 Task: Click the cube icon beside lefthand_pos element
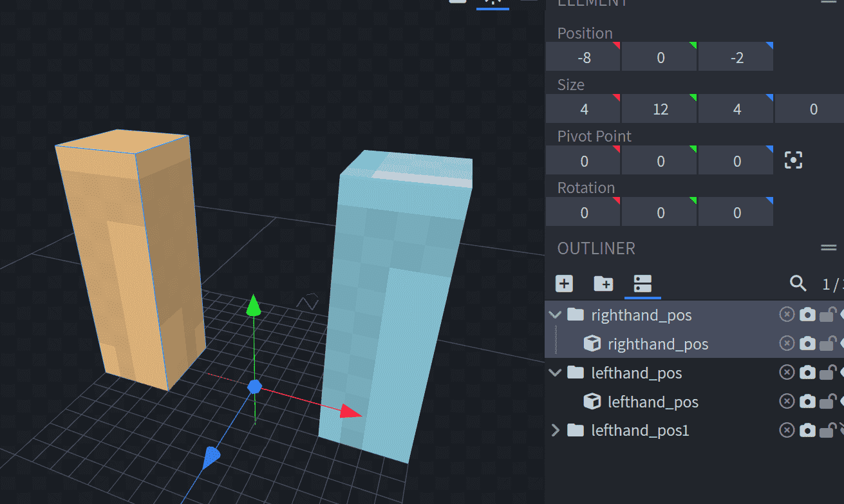591,402
